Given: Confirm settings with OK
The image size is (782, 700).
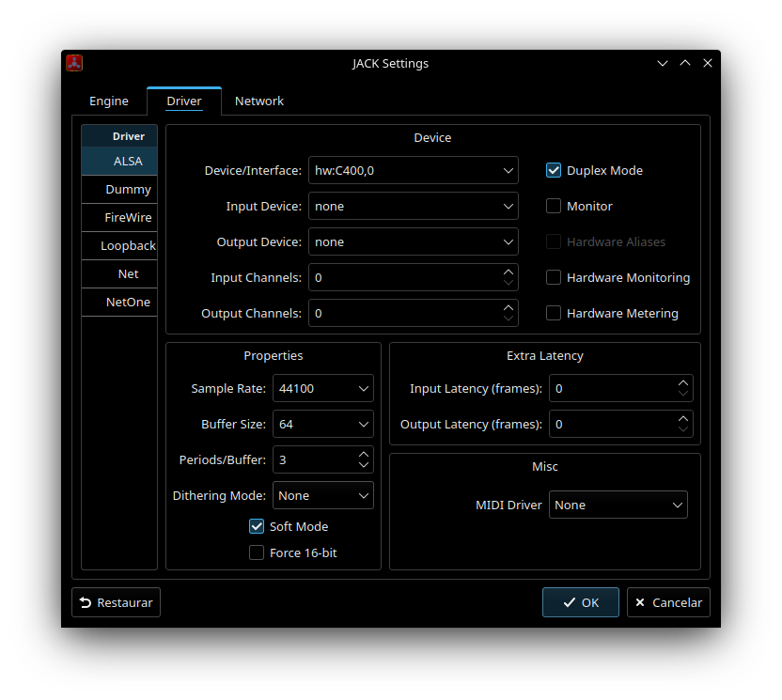Looking at the screenshot, I should (x=581, y=603).
